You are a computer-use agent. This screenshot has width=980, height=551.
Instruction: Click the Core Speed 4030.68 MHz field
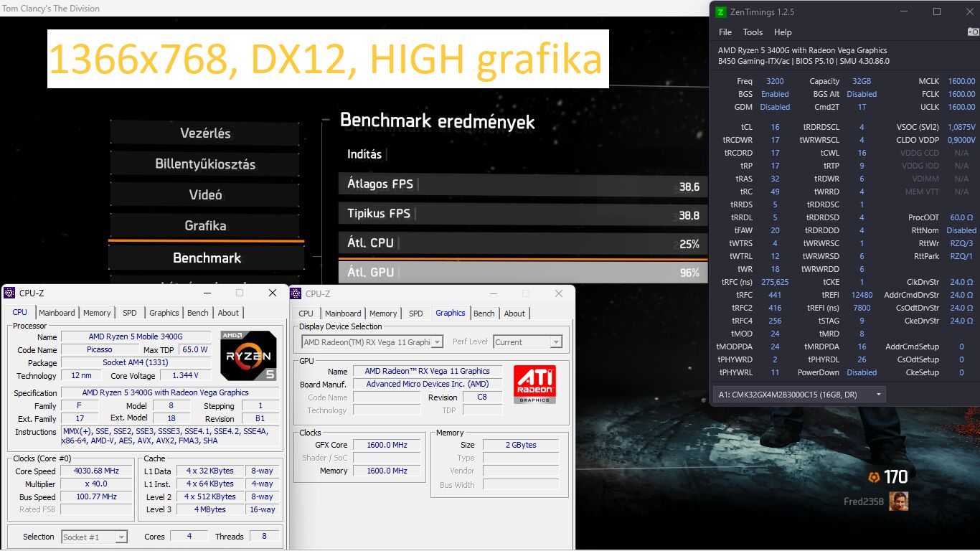pos(96,471)
